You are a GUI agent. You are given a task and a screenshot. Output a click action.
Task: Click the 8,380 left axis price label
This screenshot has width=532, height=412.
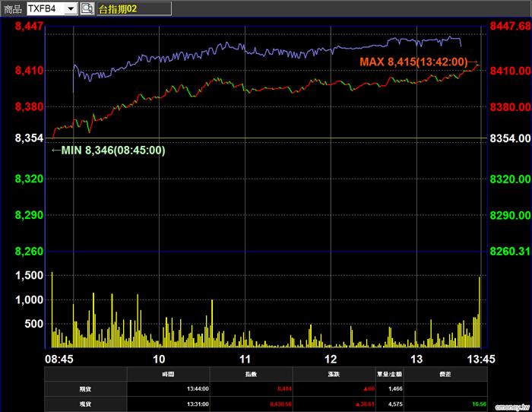pyautogui.click(x=29, y=107)
